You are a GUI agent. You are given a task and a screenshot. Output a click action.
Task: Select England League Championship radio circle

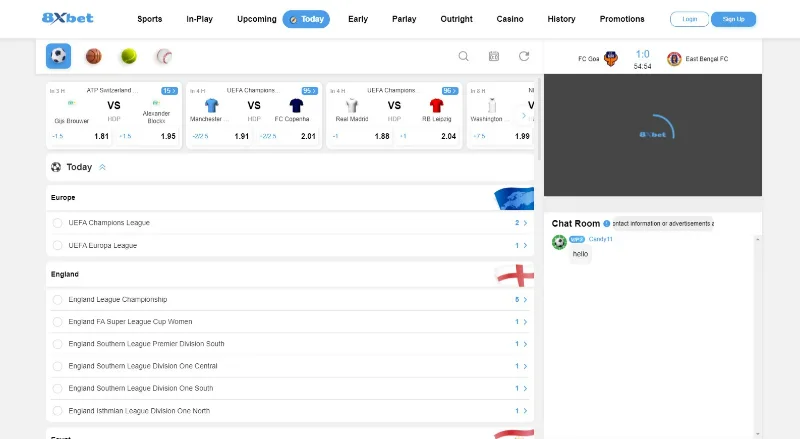point(57,300)
